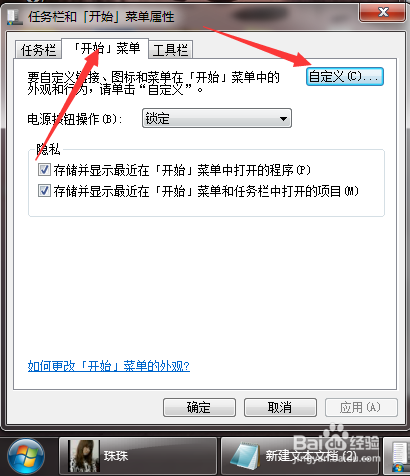The image size is (410, 476).
Task: Click the 锁定 combo box field
Action: 217,118
